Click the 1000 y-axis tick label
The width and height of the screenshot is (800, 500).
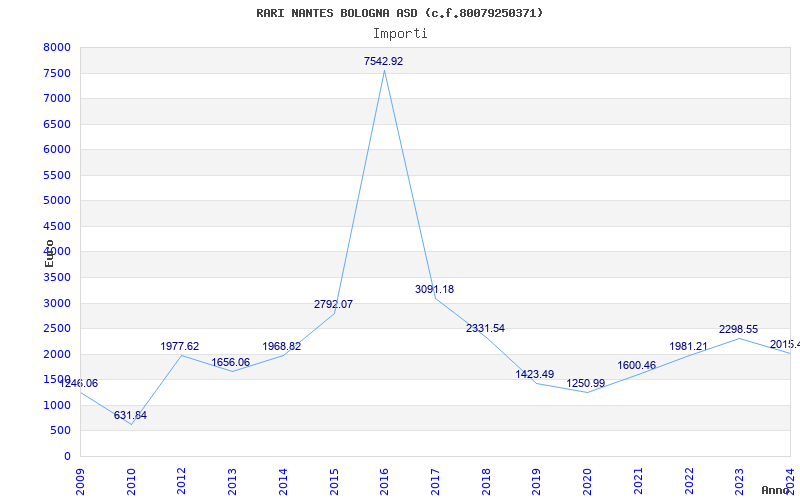click(57, 406)
